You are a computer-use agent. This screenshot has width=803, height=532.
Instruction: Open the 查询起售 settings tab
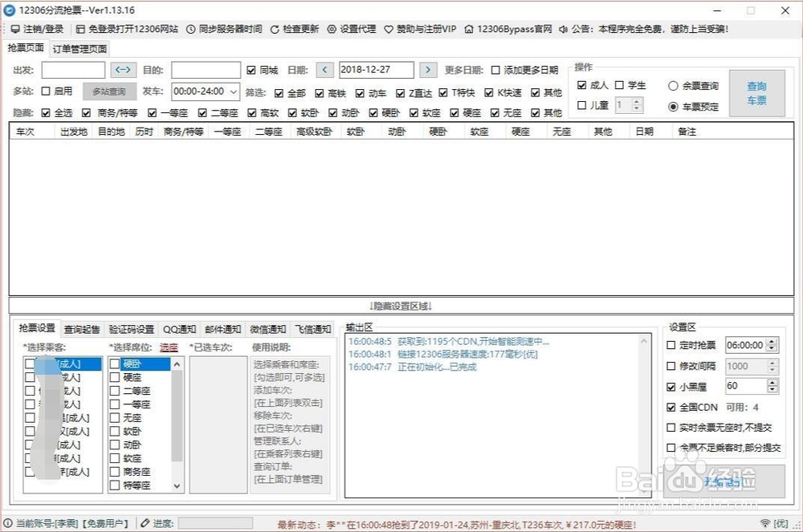point(82,330)
